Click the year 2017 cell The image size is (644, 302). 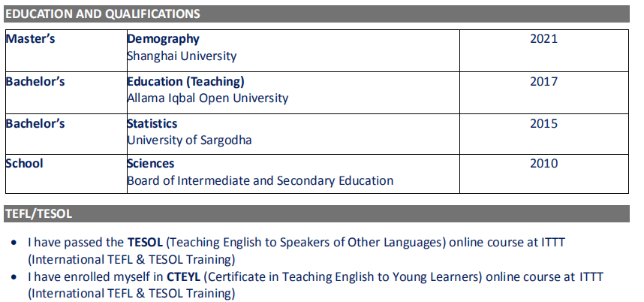544,81
